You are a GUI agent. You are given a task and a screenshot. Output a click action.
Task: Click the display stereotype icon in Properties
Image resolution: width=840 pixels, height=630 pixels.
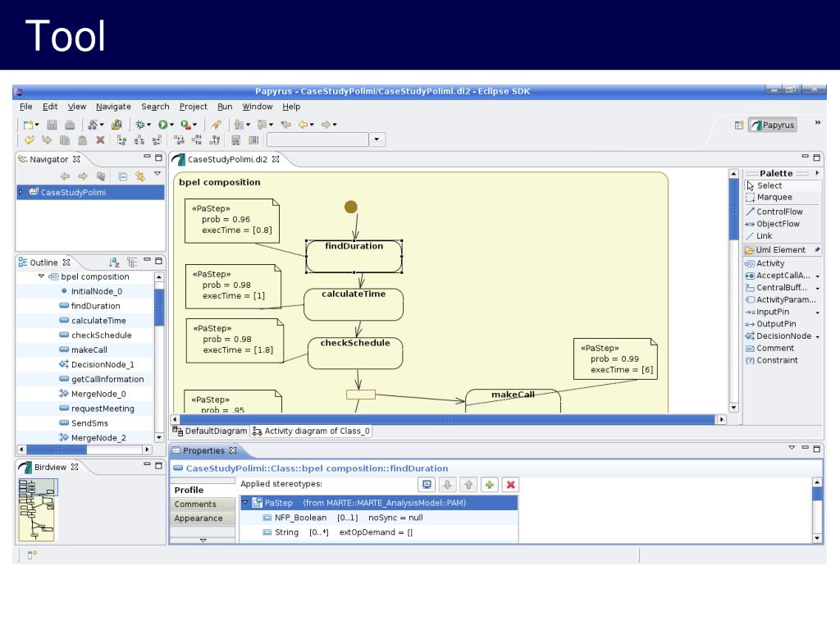coord(427,485)
